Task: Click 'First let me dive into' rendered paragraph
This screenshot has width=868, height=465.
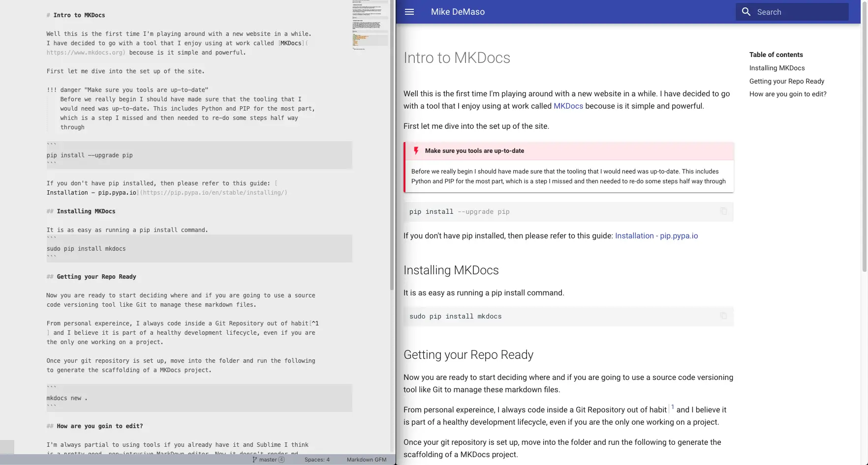Action: [x=476, y=126]
